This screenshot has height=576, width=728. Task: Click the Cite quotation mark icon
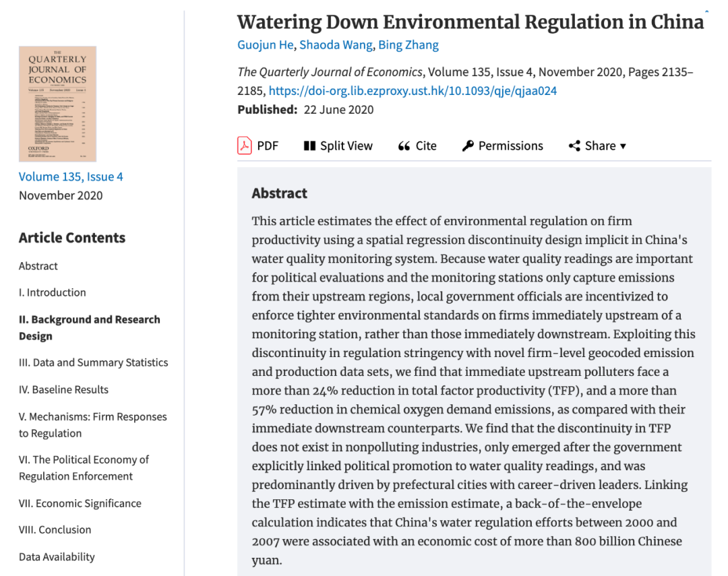click(404, 146)
